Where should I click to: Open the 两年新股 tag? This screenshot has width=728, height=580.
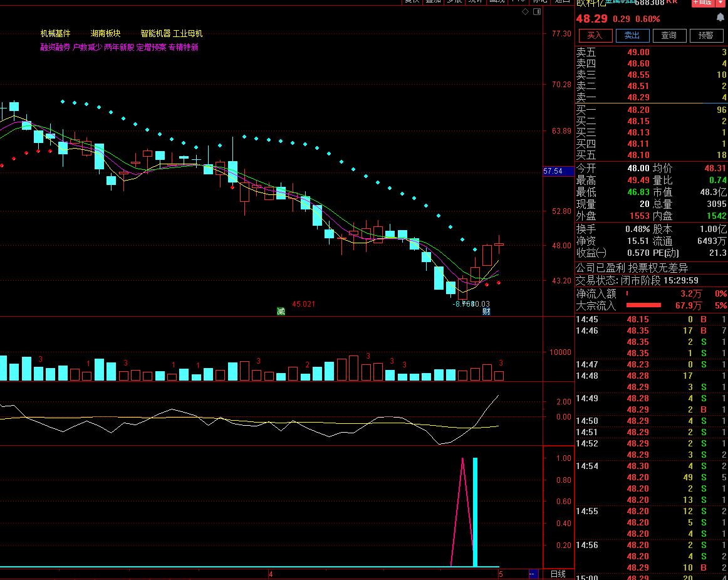[119, 48]
